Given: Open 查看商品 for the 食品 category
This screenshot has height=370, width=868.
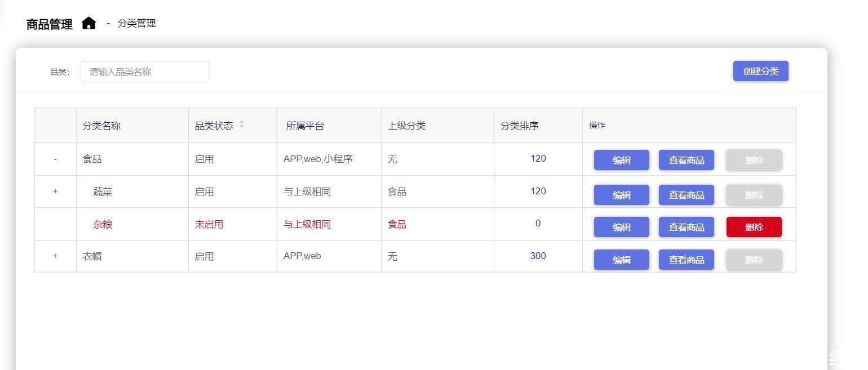Looking at the screenshot, I should pyautogui.click(x=686, y=159).
